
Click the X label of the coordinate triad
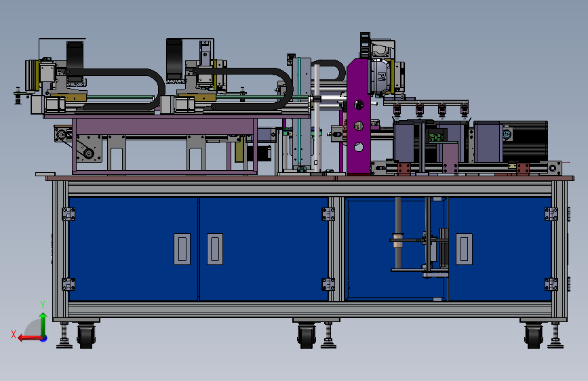(x=14, y=334)
